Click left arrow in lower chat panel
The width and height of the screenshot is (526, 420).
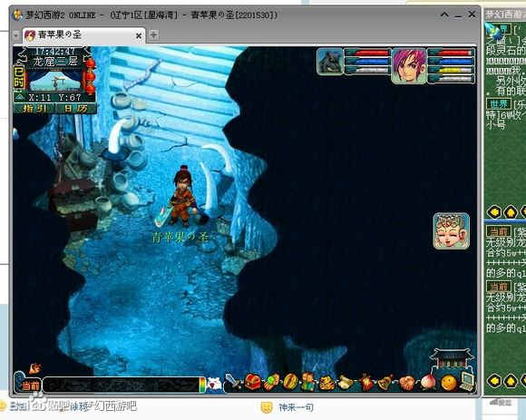coord(493,381)
